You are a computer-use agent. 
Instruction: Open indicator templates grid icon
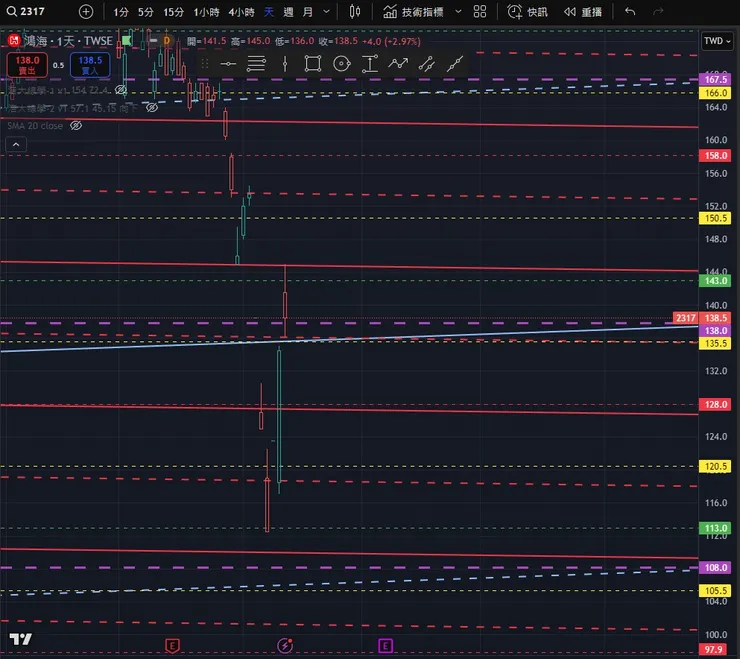click(x=480, y=12)
